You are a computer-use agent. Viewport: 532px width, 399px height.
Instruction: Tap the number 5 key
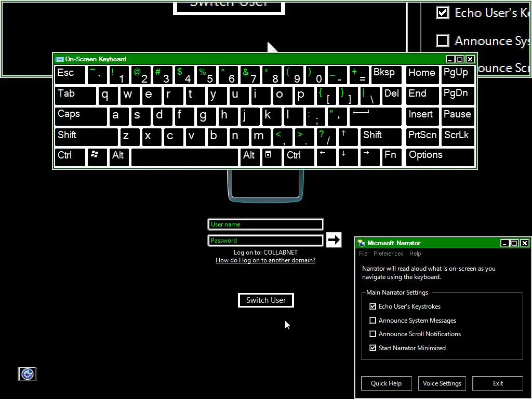click(206, 75)
